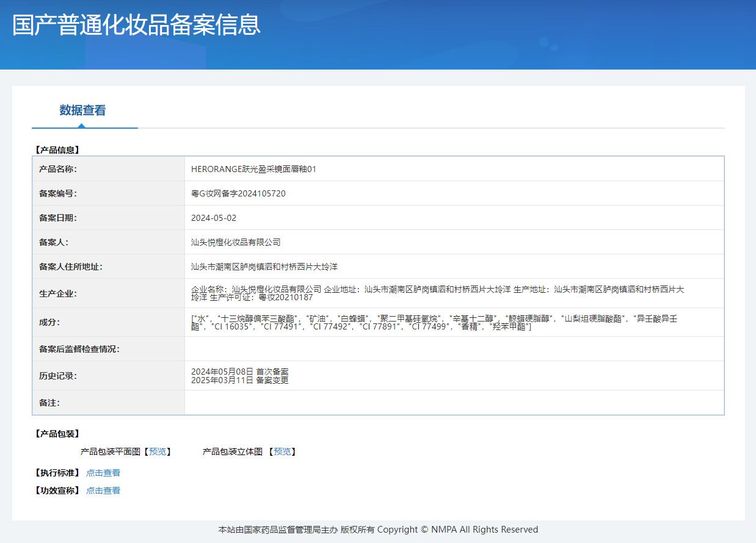Click the 备案人 value 汕头悦橙化妆品有限公司

point(236,242)
